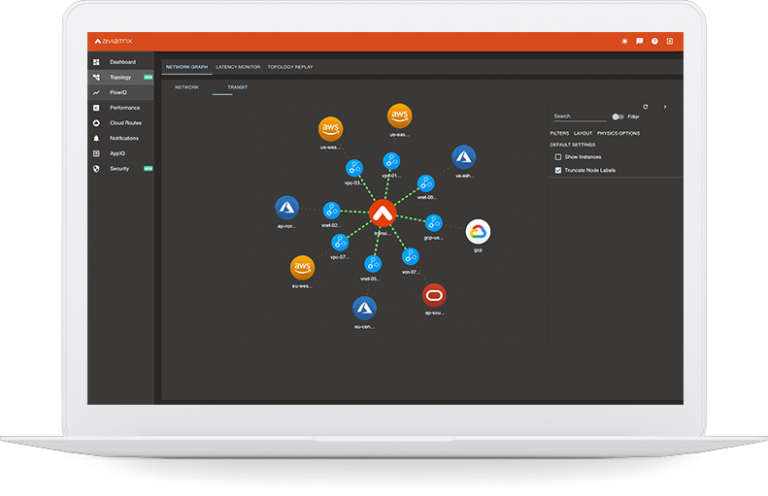Open the feedback chat icon
Image resolution: width=768 pixels, height=496 pixels.
[x=640, y=41]
